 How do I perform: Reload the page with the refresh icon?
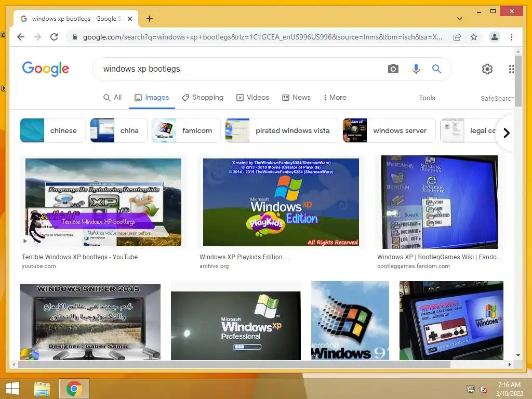coord(54,37)
